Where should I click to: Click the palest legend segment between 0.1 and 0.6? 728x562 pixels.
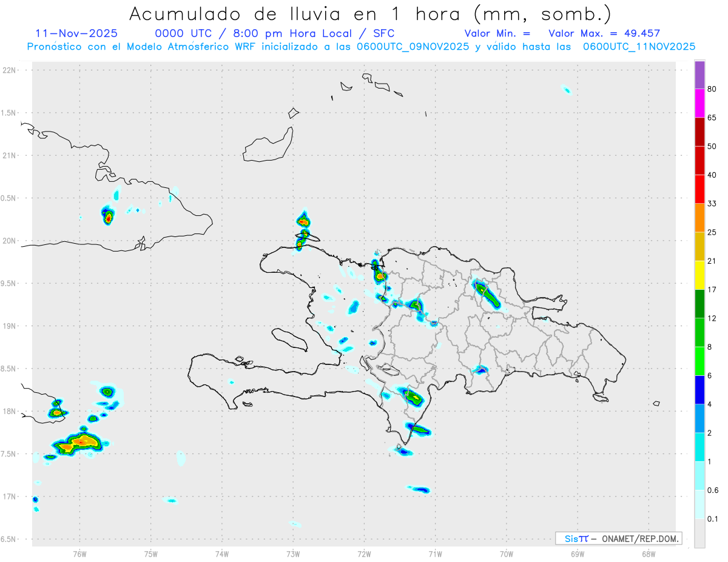(x=699, y=504)
